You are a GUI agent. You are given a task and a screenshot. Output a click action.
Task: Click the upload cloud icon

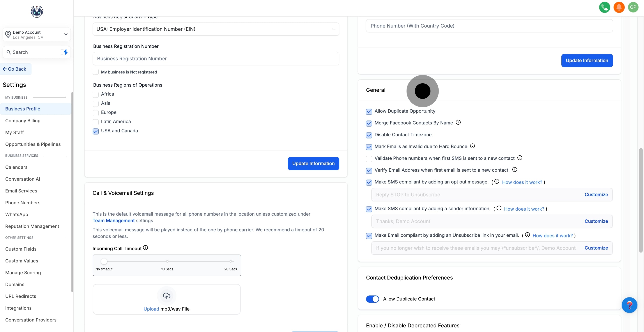[x=166, y=296]
